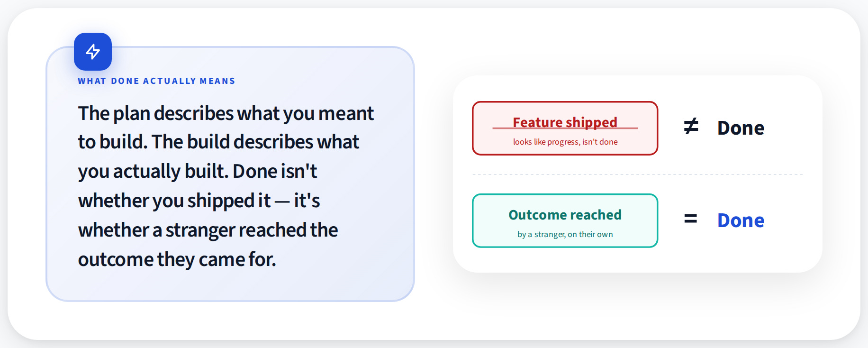Screen dimensions: 868x348
Task: Click the line 'The plan describes what you meant'
Action: coord(226,114)
